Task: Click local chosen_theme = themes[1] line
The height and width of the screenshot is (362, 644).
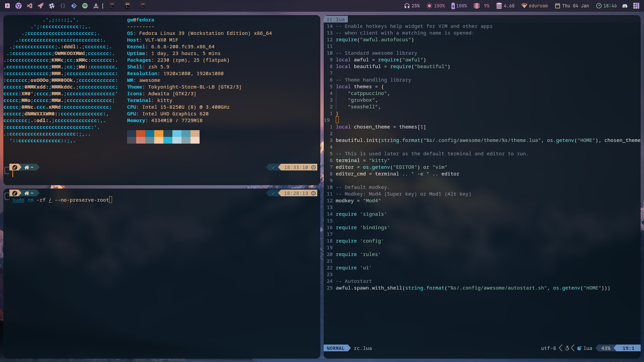Action: click(381, 127)
